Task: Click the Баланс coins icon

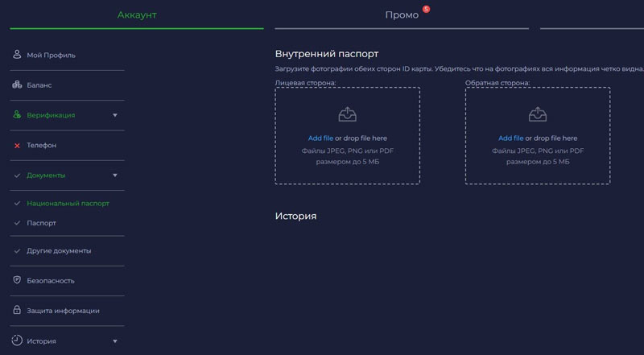Action: (17, 85)
